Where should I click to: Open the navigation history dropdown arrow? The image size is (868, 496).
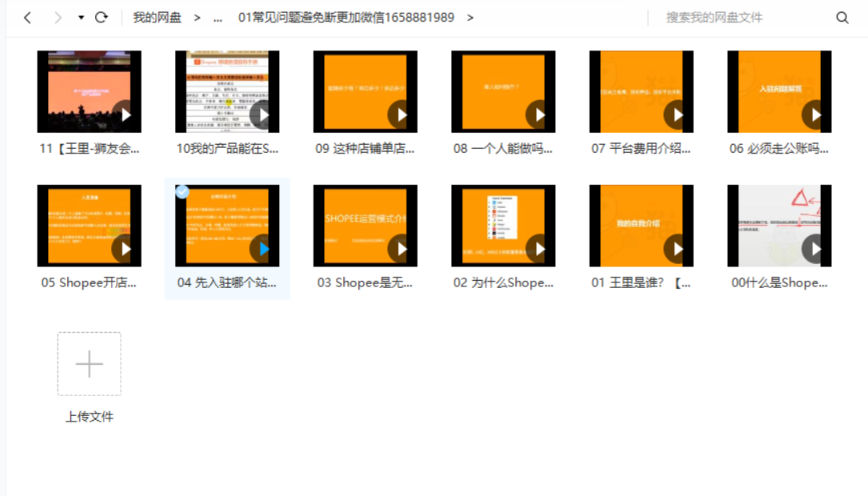(x=82, y=18)
